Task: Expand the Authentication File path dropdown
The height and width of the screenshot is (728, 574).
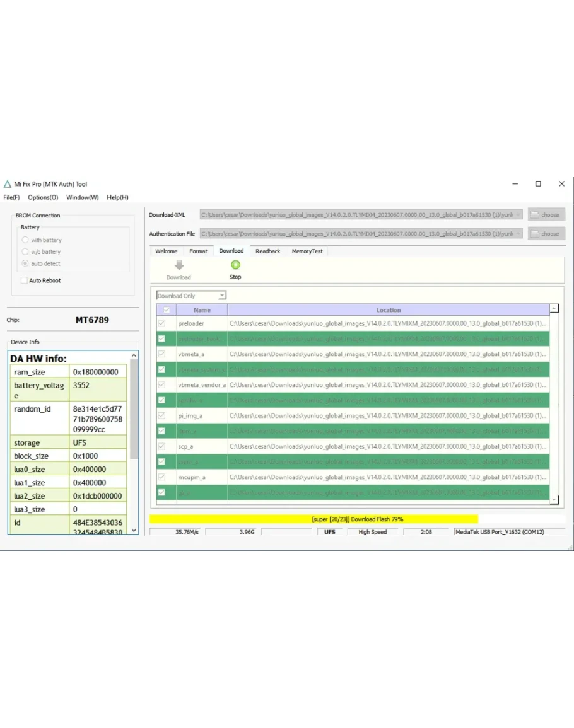Action: coord(518,234)
